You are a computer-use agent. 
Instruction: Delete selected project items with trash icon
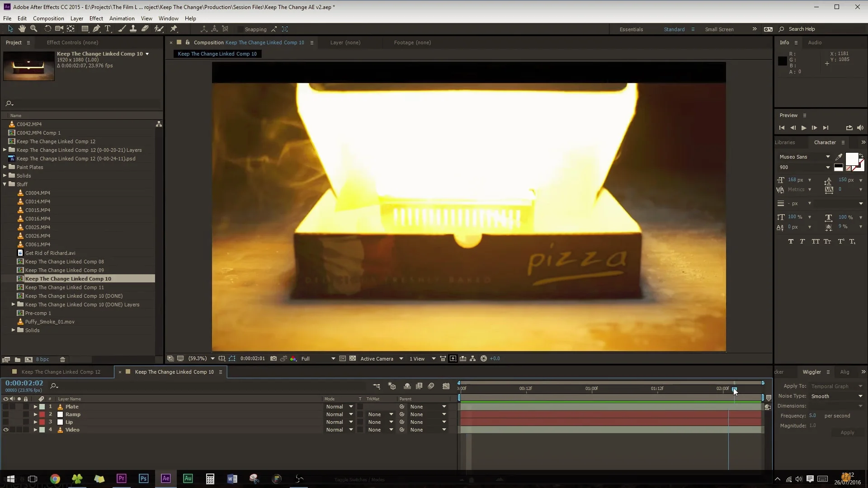coord(63,360)
